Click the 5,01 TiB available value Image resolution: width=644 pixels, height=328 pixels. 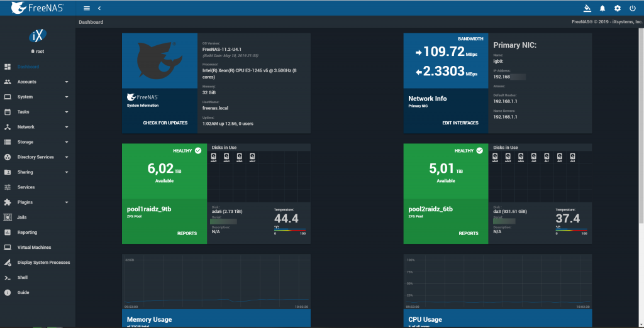point(446,168)
